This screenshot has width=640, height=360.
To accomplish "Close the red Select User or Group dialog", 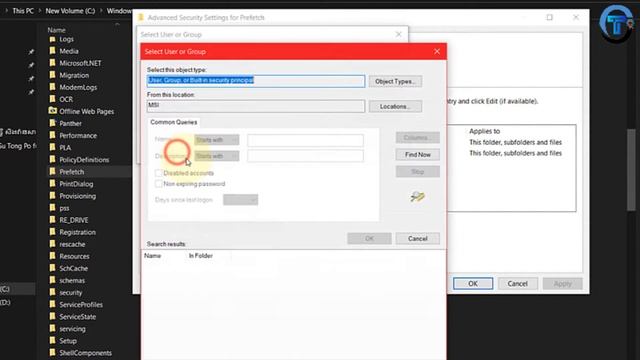I will tap(437, 51).
